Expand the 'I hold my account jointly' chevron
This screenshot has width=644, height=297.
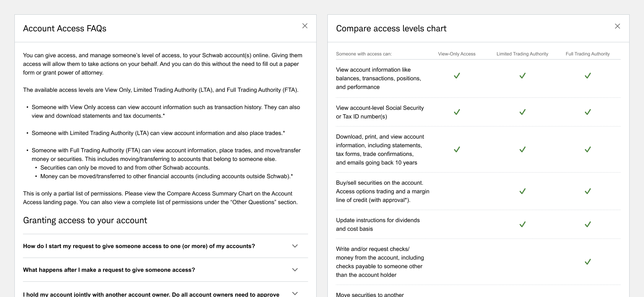tap(295, 293)
